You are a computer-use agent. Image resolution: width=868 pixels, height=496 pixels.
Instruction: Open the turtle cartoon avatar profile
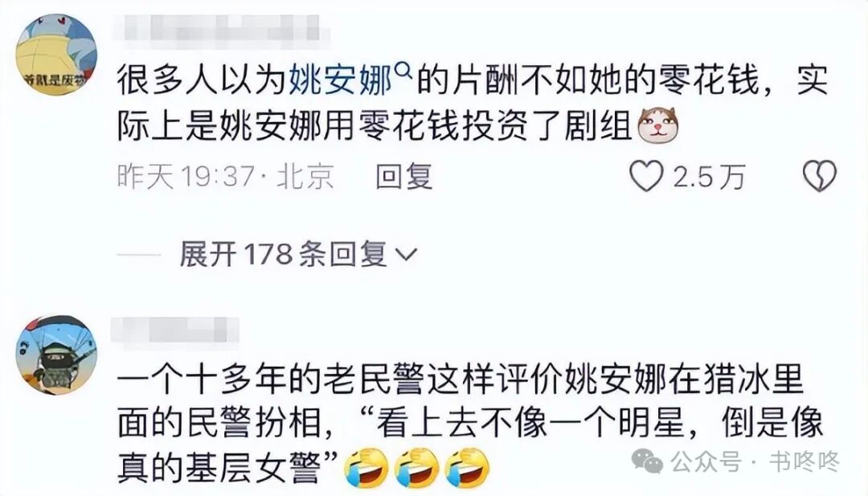[x=56, y=55]
